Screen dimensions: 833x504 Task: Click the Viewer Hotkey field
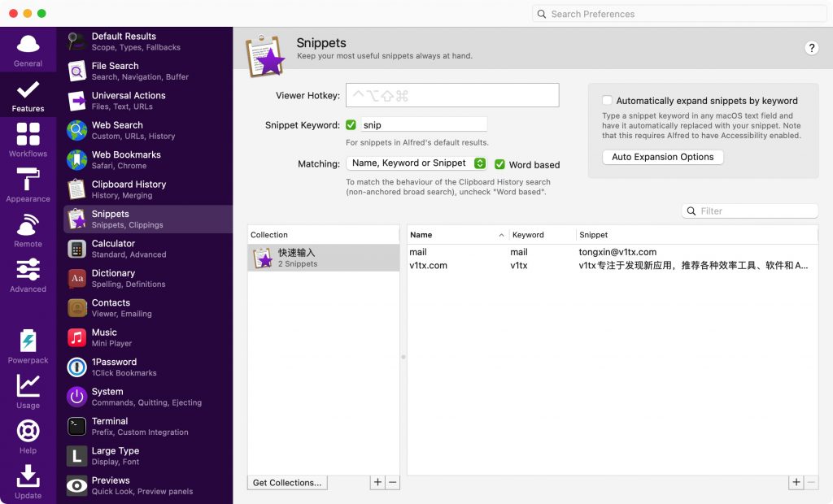click(452, 95)
